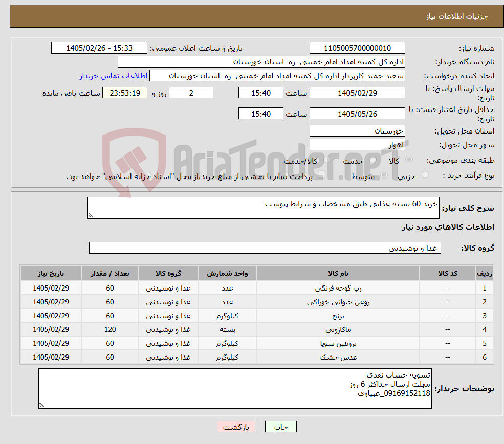The height and width of the screenshot is (444, 504).
Task: Click the جزئیات اطلاعات نیاز page header
Action: (x=456, y=16)
